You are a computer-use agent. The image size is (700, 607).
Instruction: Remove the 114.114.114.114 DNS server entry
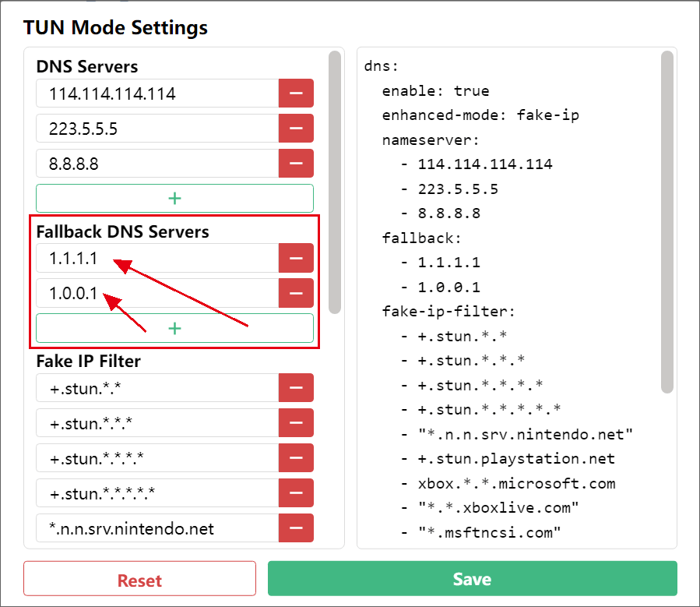(x=296, y=94)
